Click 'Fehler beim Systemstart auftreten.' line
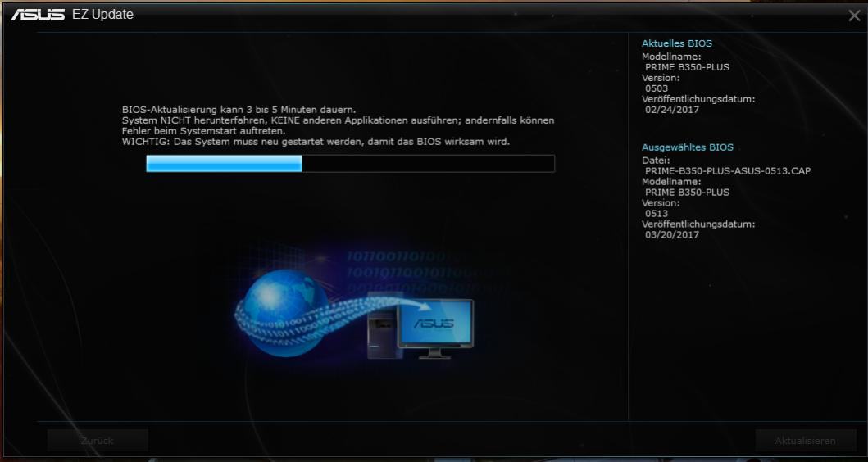 coord(204,131)
